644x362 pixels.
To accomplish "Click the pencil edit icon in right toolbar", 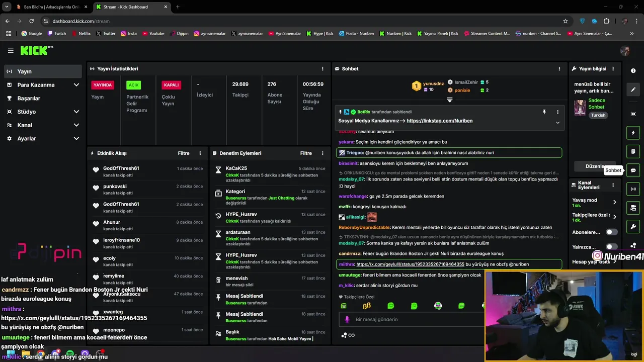I will pos(633,89).
